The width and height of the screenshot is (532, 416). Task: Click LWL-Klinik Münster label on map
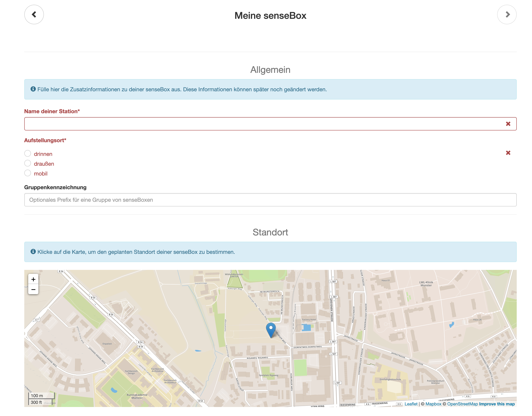[x=426, y=284]
